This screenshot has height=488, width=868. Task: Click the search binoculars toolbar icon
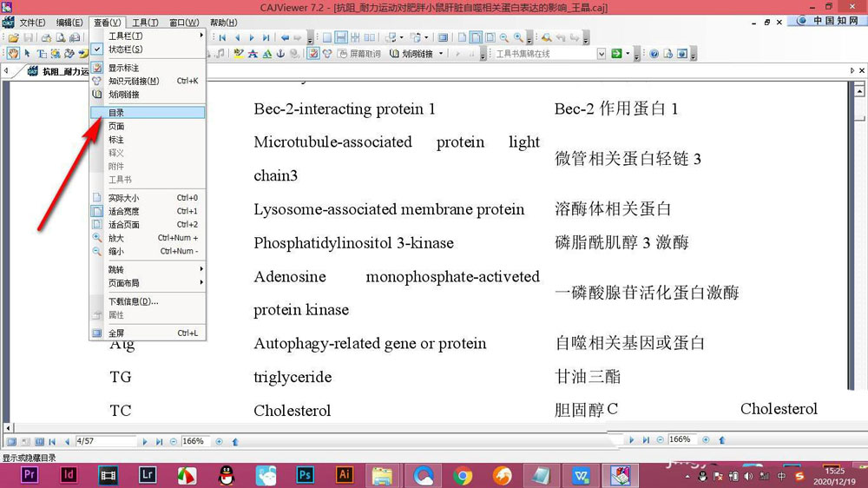546,37
